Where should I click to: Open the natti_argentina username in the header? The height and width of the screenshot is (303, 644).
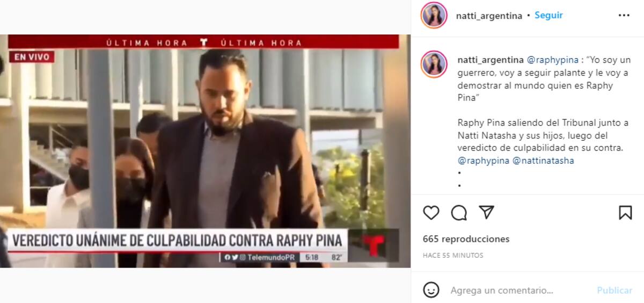[x=489, y=16]
